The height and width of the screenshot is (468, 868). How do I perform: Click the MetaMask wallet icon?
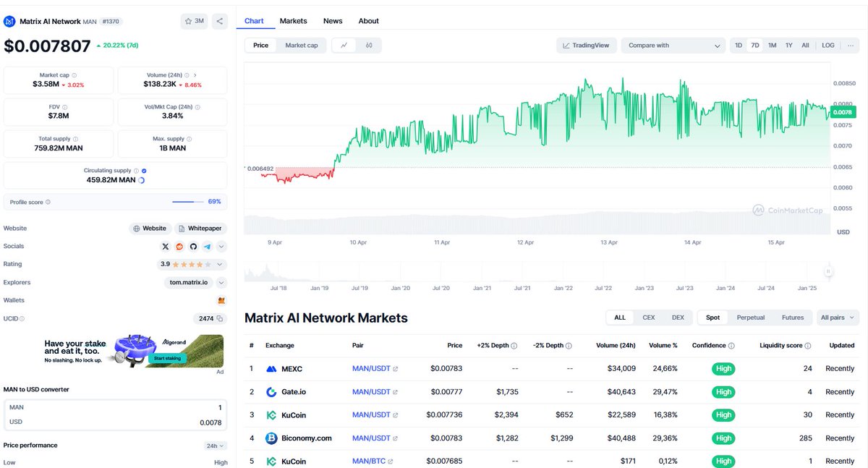tap(221, 300)
